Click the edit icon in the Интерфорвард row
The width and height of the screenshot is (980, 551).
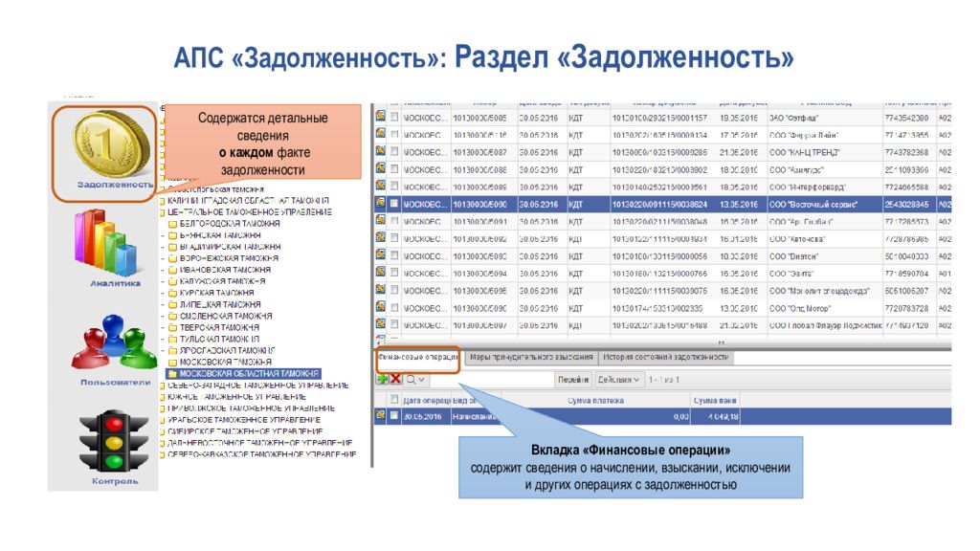point(380,186)
